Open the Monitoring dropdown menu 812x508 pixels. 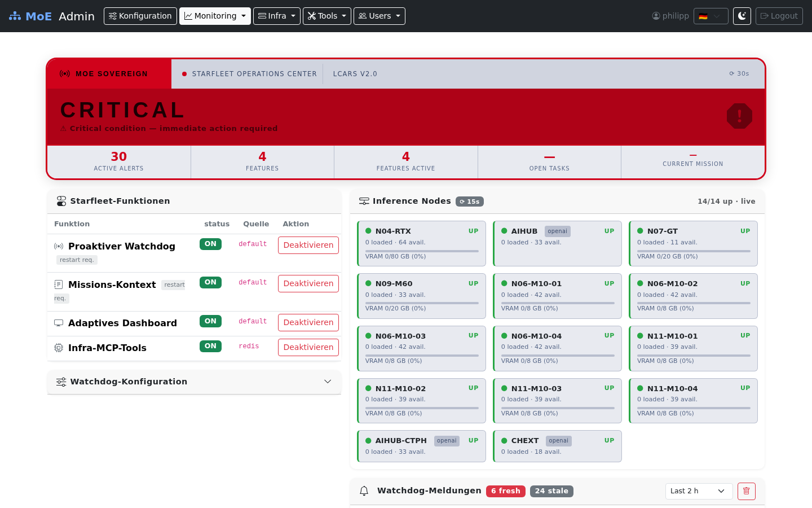point(215,16)
